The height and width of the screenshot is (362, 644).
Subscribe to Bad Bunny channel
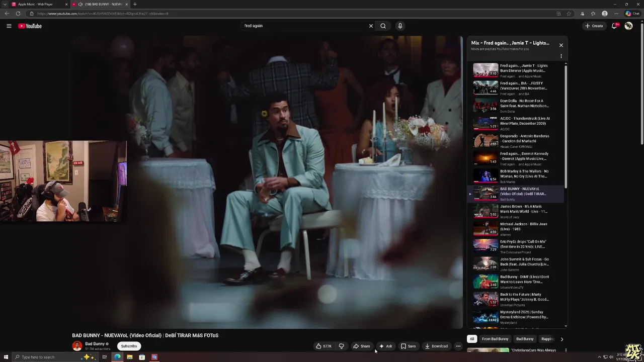[129, 346]
